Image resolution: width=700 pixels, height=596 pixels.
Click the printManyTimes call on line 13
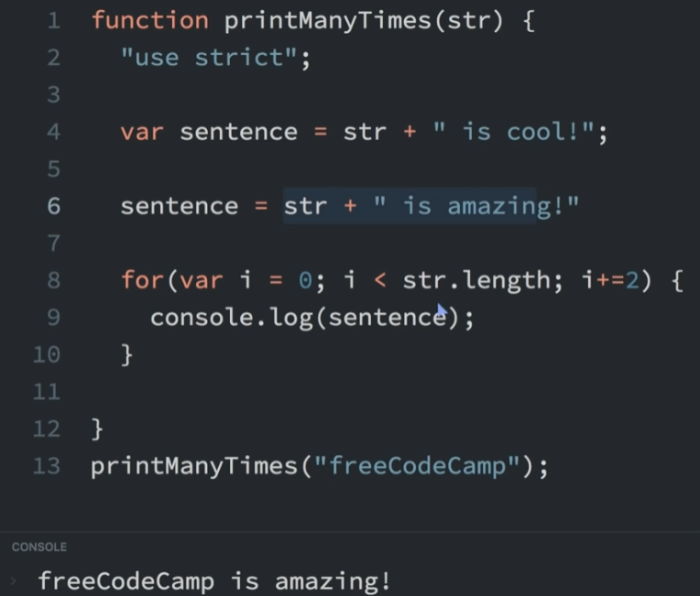194,467
